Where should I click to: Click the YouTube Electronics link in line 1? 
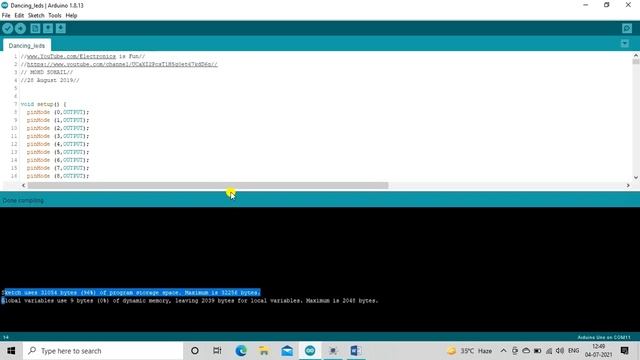(71, 56)
